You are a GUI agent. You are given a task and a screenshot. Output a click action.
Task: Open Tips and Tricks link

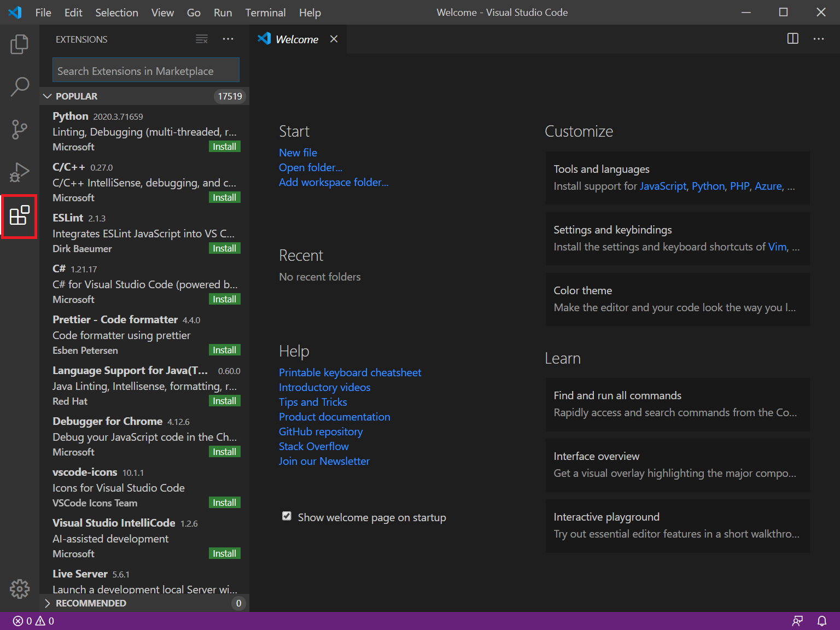click(313, 402)
